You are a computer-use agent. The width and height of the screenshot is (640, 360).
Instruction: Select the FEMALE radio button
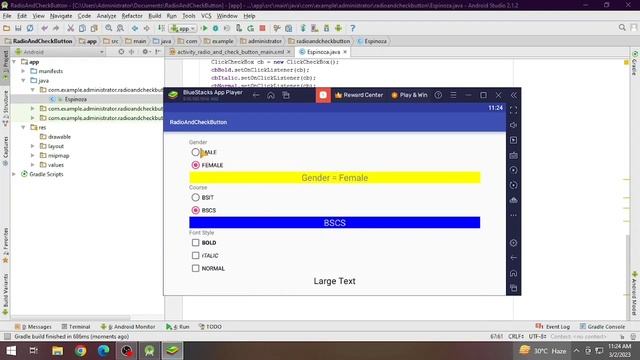pos(196,165)
